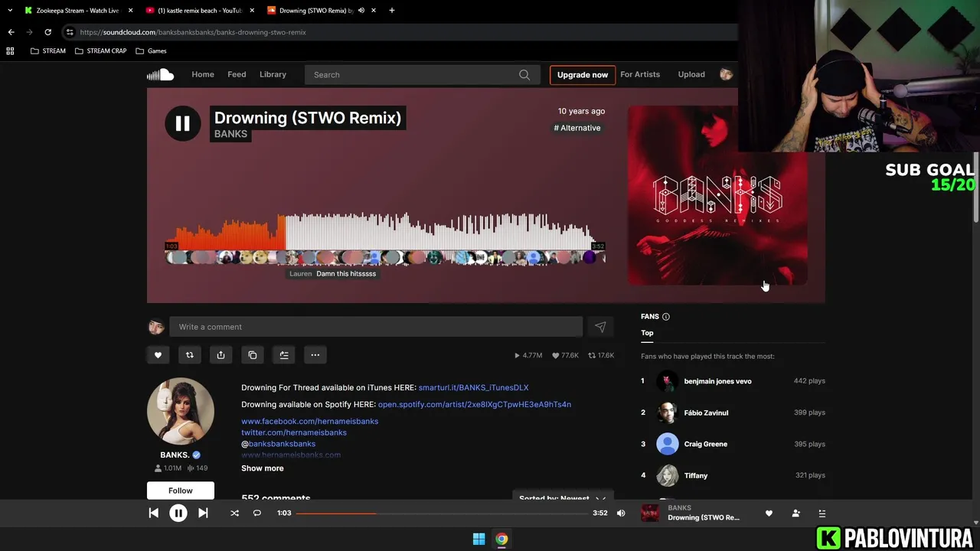Screen dimensions: 980x551
Task: Open the Home navigation link
Action: point(203,74)
